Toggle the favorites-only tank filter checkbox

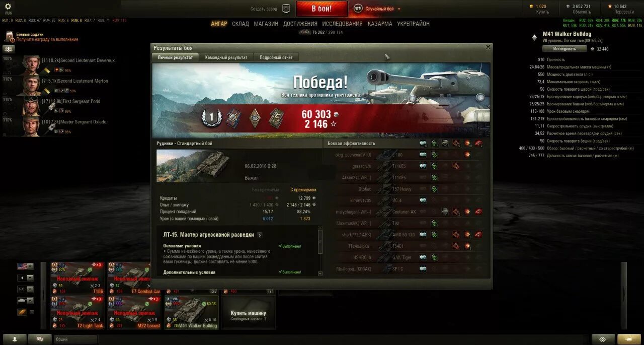(32, 312)
